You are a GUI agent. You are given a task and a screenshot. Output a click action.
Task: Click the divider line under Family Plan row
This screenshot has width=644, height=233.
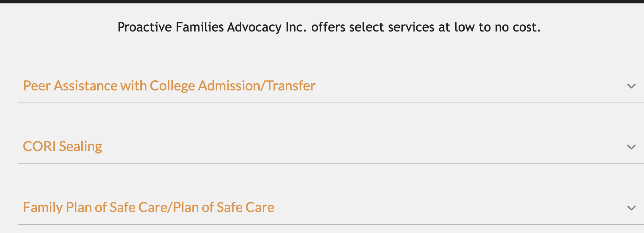tap(330, 225)
